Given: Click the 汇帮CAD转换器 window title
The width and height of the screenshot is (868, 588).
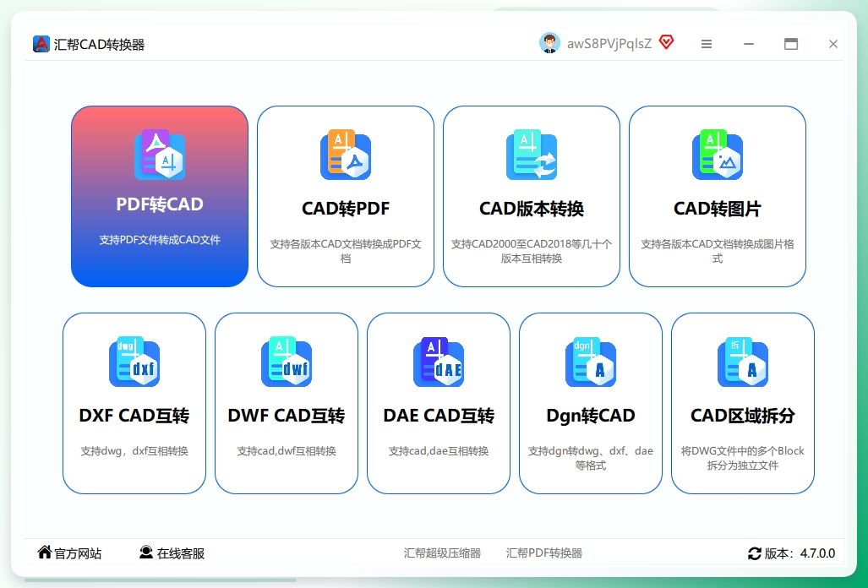Looking at the screenshot, I should pyautogui.click(x=99, y=44).
